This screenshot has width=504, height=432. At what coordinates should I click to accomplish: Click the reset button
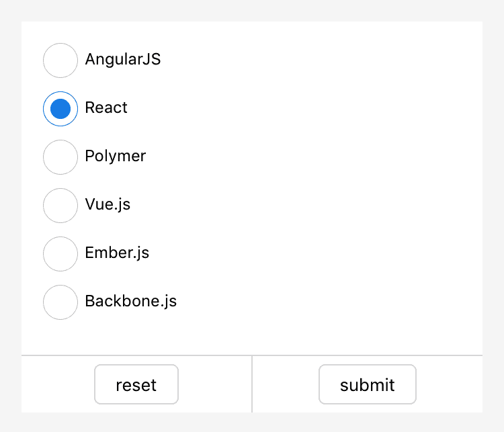tap(136, 384)
